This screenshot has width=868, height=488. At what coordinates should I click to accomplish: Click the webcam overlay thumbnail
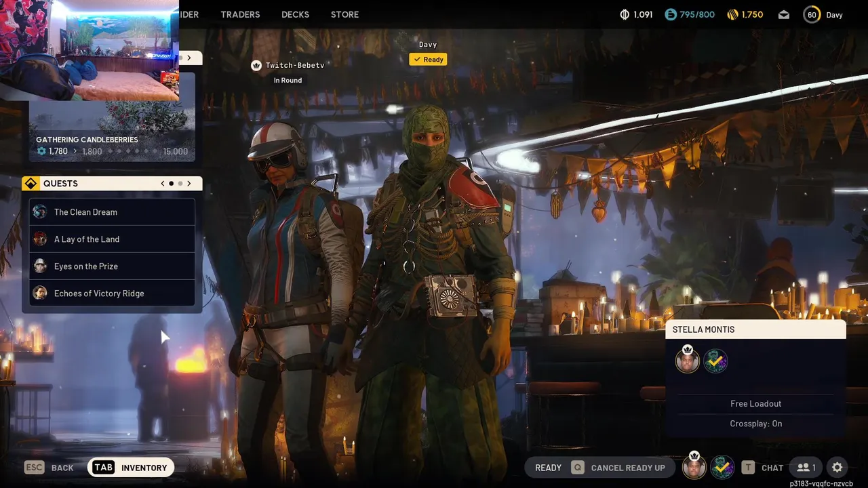coord(90,50)
